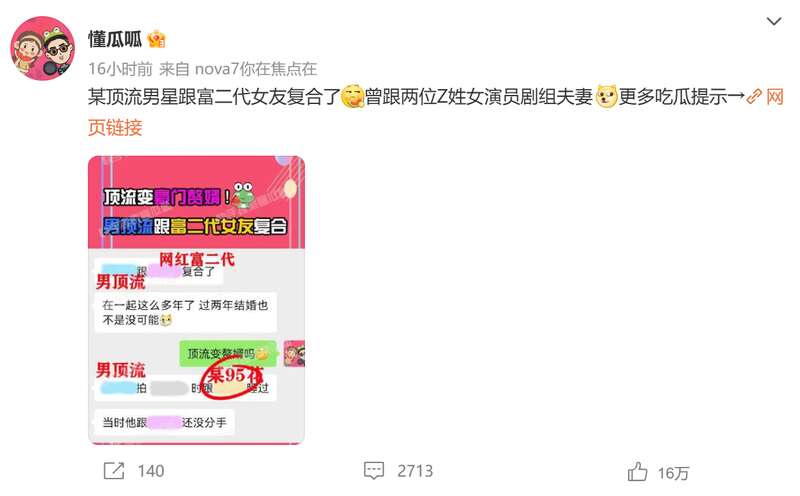Click the frog mascot in image banner
This screenshot has width=800, height=496.
pyautogui.click(x=243, y=195)
